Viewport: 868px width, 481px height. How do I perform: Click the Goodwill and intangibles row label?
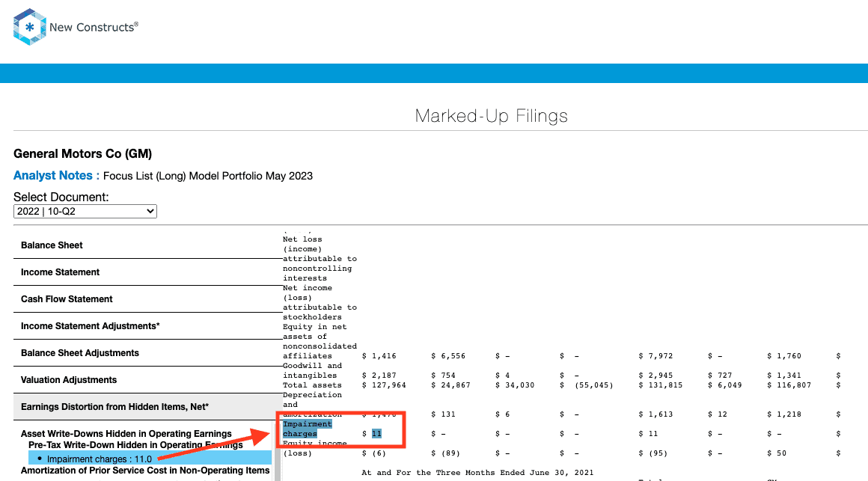312,370
